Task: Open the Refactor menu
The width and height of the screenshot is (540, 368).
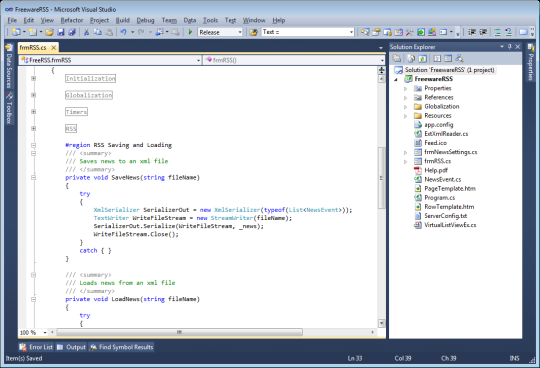Action: [x=72, y=20]
